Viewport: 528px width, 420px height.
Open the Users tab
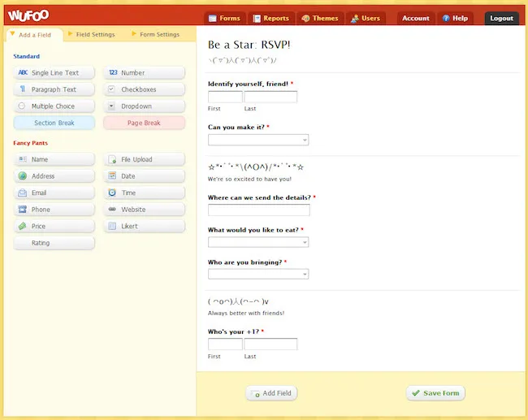[x=366, y=18]
